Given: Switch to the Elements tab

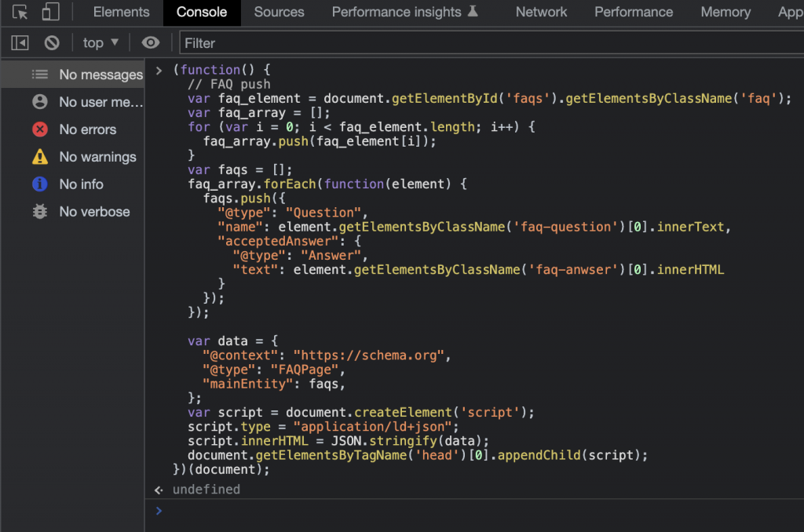Looking at the screenshot, I should point(122,13).
